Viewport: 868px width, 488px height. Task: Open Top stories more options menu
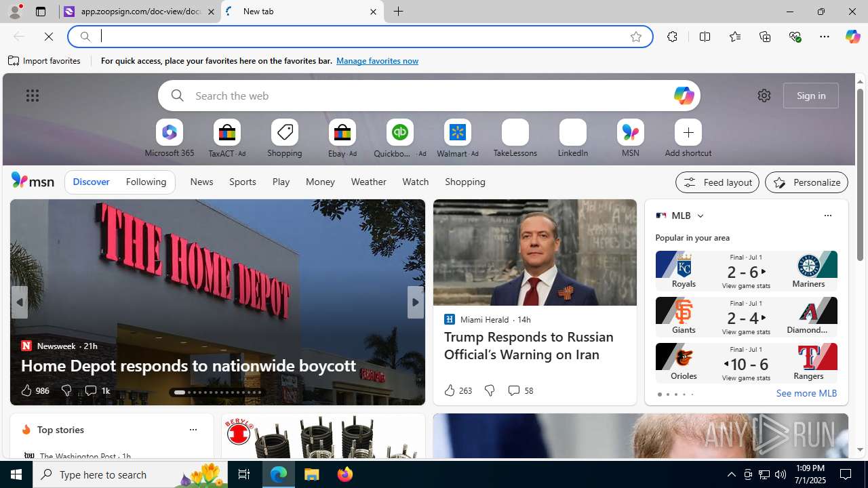point(193,430)
